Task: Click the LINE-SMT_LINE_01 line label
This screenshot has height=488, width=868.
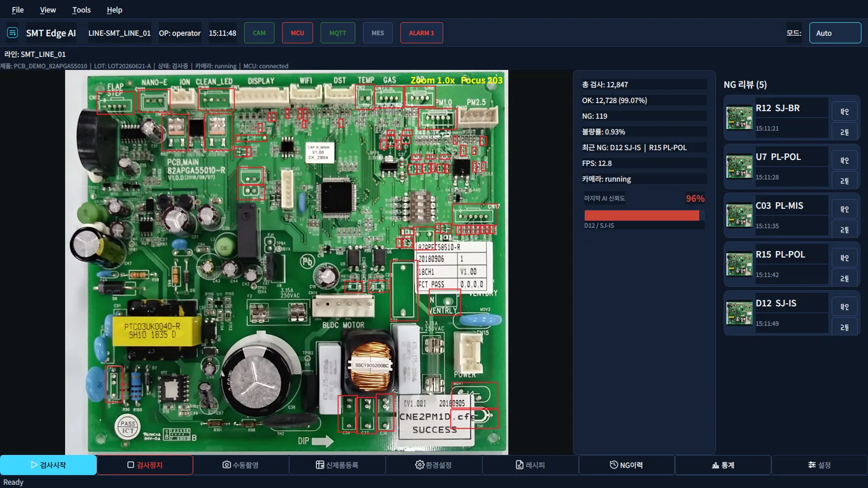Action: click(119, 33)
